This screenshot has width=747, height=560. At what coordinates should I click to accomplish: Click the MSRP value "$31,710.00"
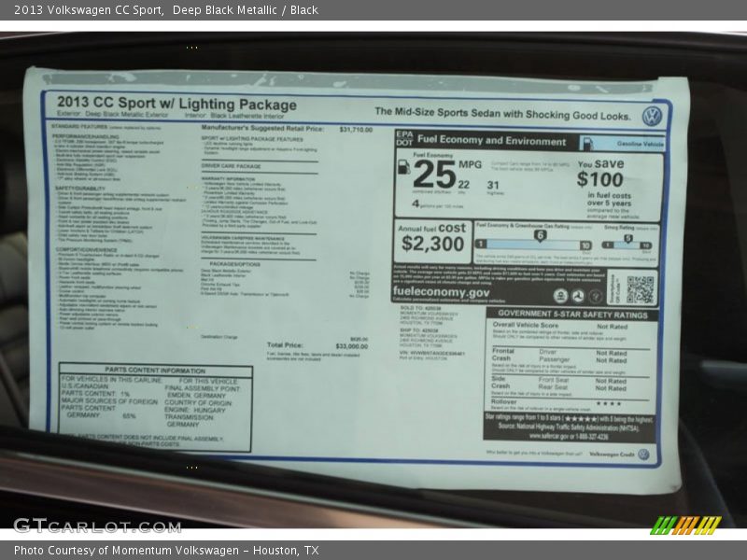(356, 130)
